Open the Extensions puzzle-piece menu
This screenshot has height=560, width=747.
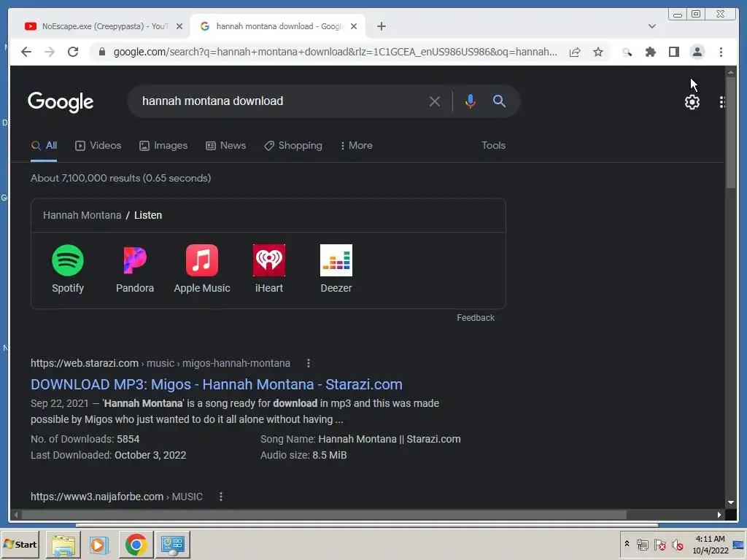(650, 52)
